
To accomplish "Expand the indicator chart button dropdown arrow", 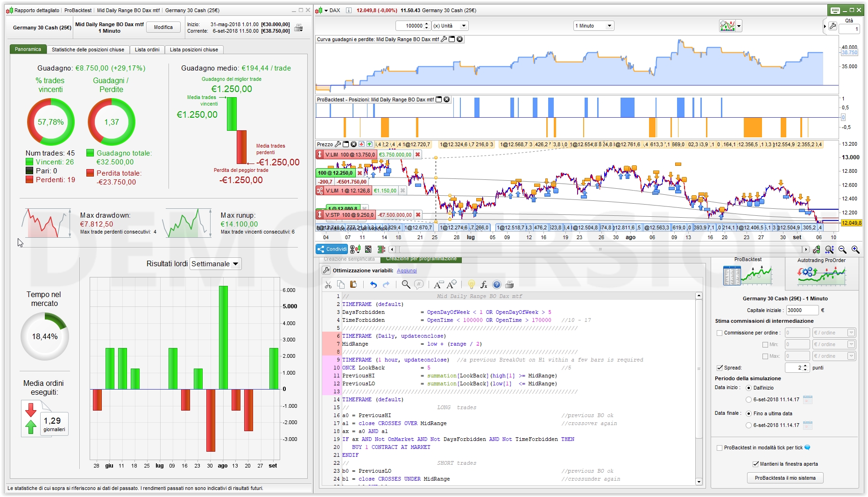I will [x=739, y=26].
